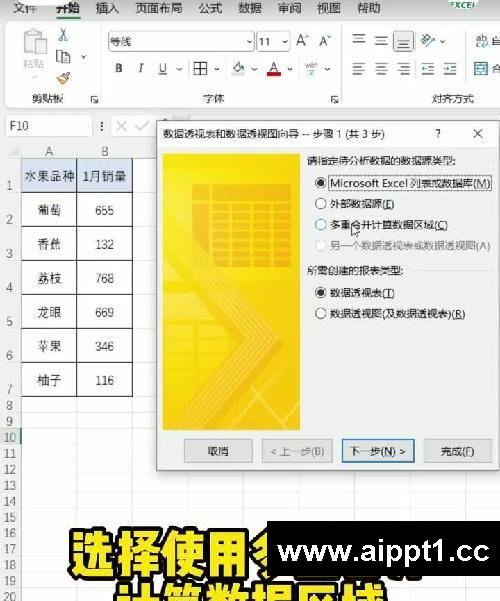Screen dimensions: 500x601
Task: Click the Cut scissors icon
Action: click(x=63, y=35)
